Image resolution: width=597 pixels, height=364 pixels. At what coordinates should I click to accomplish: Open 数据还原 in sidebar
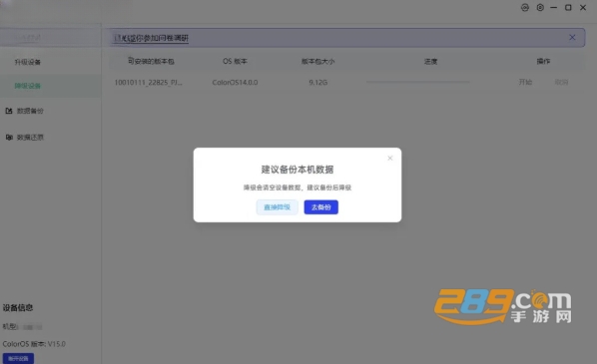(30, 138)
